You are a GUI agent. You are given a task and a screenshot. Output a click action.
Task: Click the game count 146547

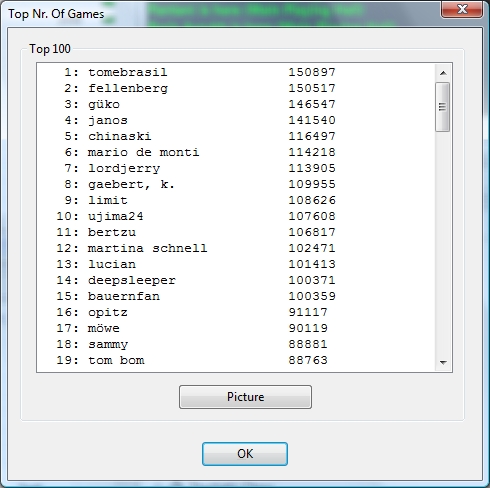click(x=312, y=104)
